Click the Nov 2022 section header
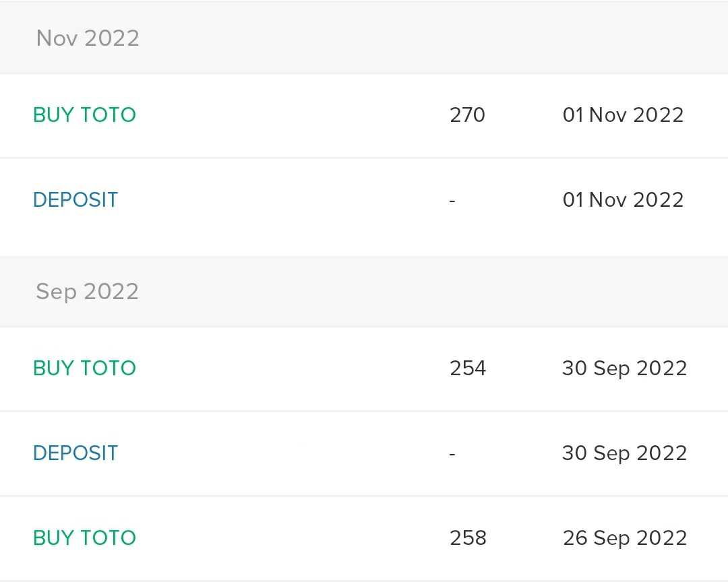 pyautogui.click(x=88, y=38)
